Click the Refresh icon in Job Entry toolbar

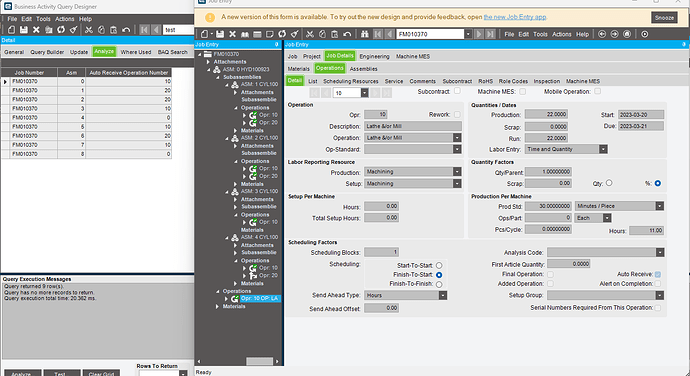pos(282,34)
